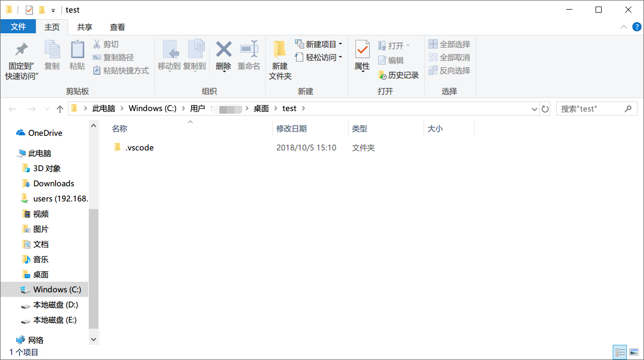Open 本地磁盘 (D:) in navigation pane

click(x=49, y=305)
